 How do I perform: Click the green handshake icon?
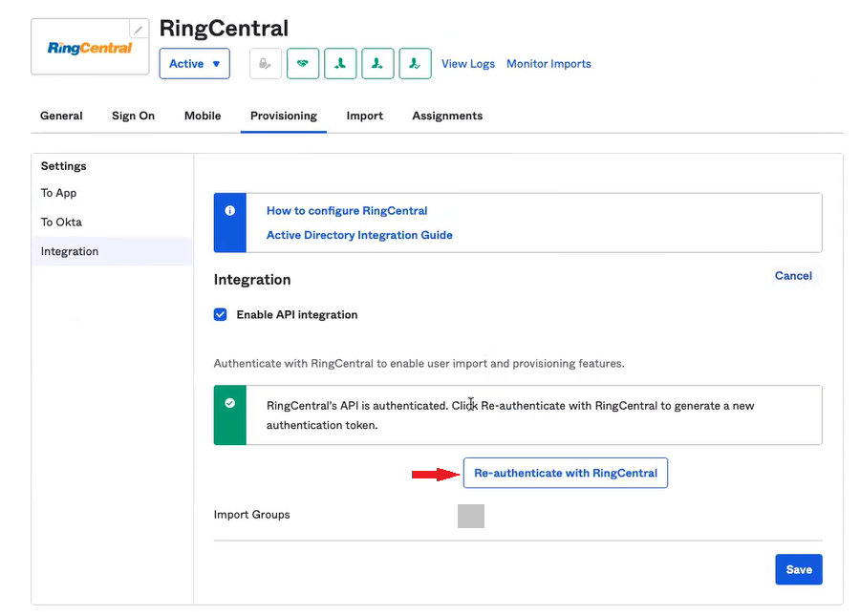[303, 64]
